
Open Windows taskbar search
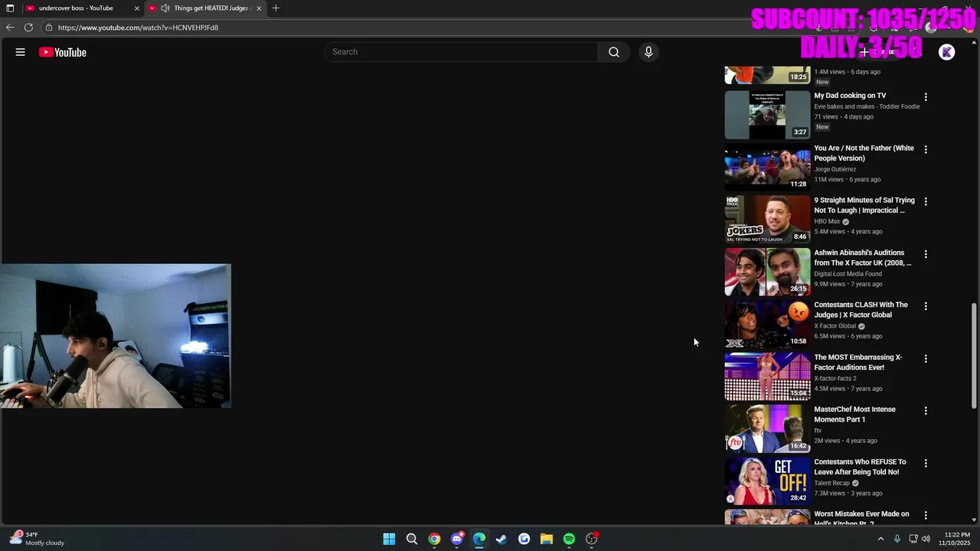[x=412, y=539]
